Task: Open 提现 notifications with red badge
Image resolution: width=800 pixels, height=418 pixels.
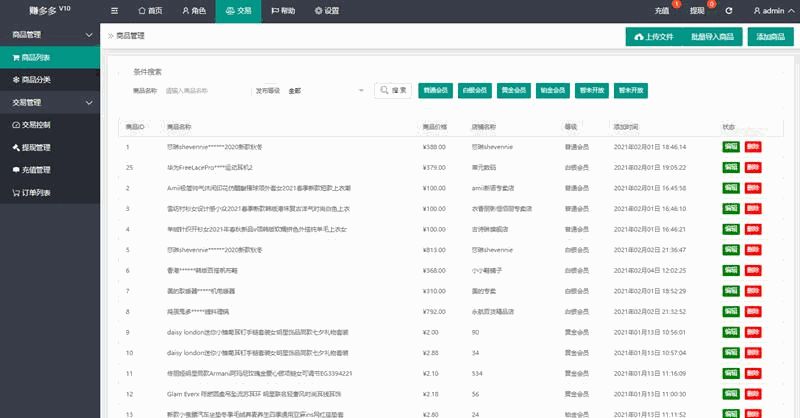Action: [698, 11]
